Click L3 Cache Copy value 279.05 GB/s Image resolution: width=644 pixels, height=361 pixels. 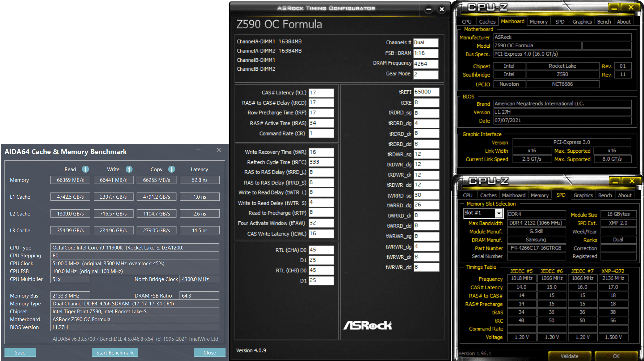coord(157,230)
